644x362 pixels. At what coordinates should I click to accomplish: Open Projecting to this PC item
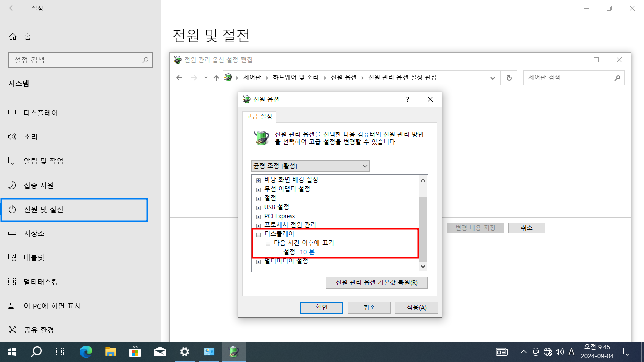tap(45, 306)
